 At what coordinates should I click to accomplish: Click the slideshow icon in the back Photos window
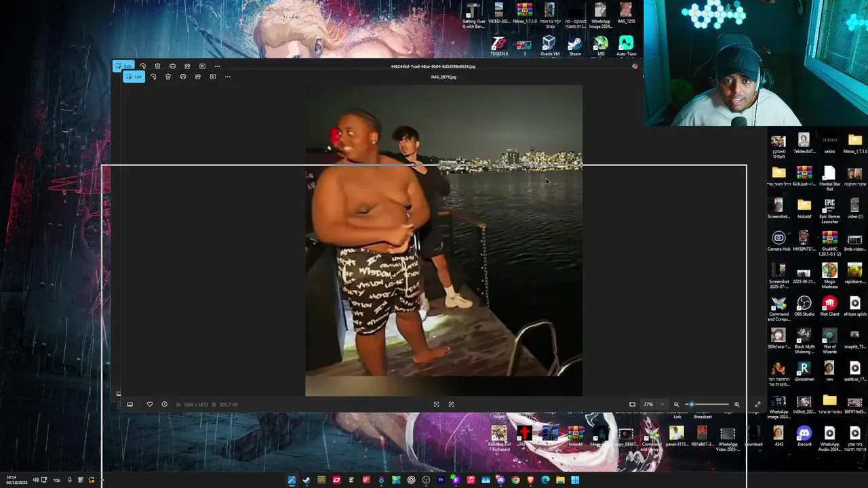pyautogui.click(x=202, y=66)
